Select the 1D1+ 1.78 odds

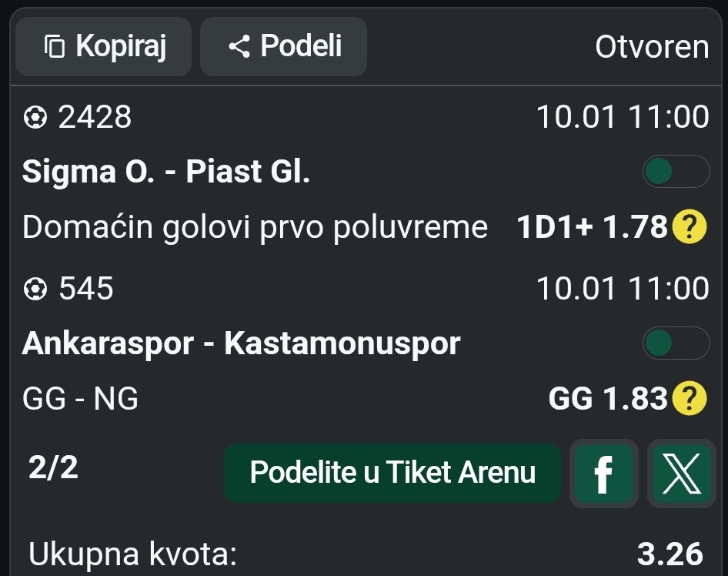click(591, 227)
